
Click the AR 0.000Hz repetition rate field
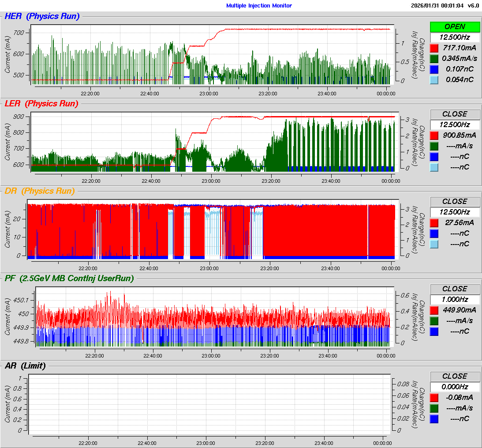point(455,387)
